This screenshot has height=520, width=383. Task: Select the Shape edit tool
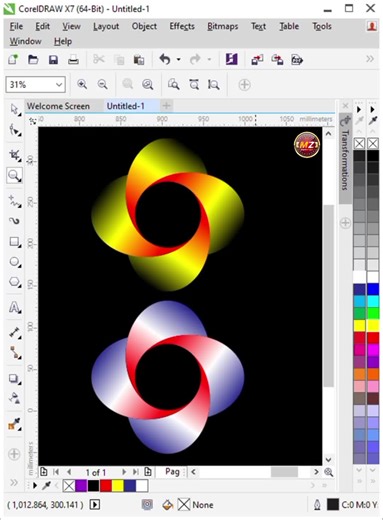(x=14, y=130)
